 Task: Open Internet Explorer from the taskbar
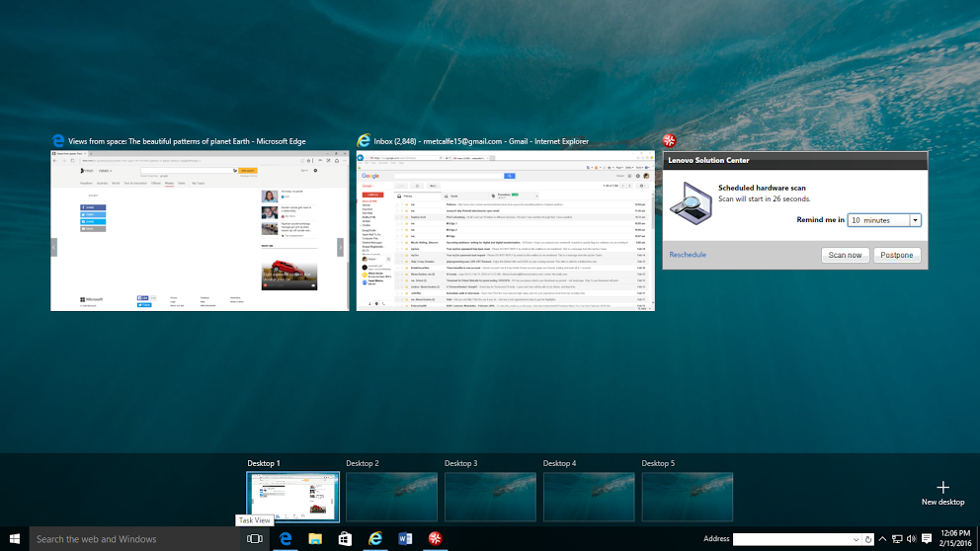(375, 538)
